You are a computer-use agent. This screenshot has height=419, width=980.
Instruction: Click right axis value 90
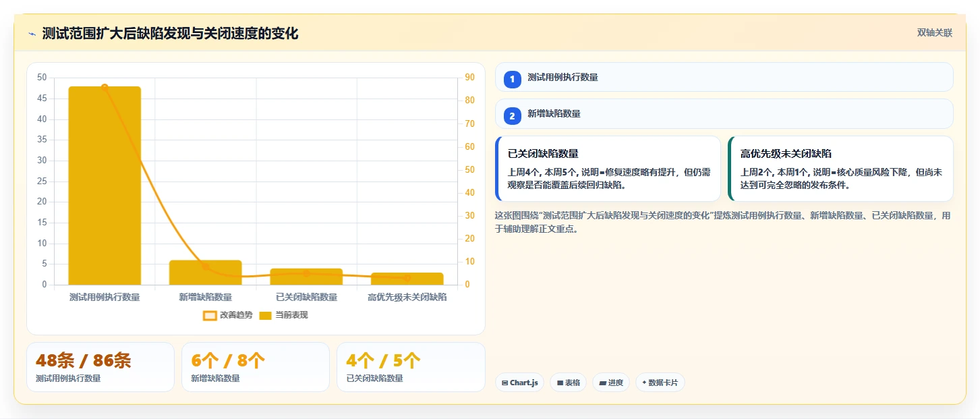470,78
